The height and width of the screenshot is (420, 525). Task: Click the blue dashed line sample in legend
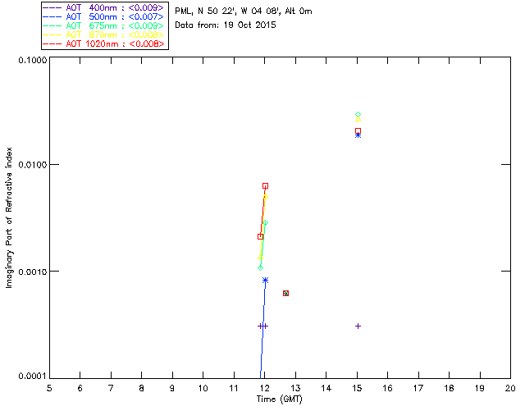pos(52,16)
